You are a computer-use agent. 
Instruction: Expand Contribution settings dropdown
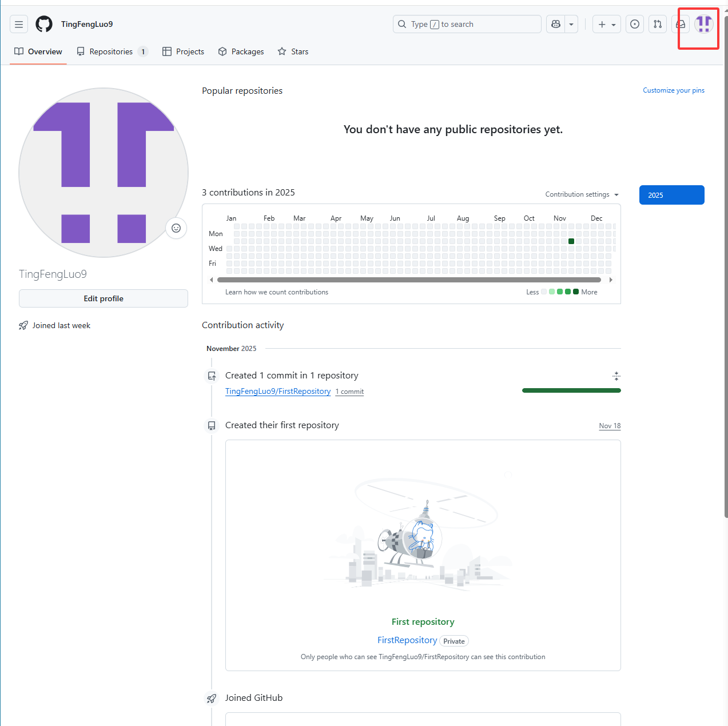tap(582, 194)
